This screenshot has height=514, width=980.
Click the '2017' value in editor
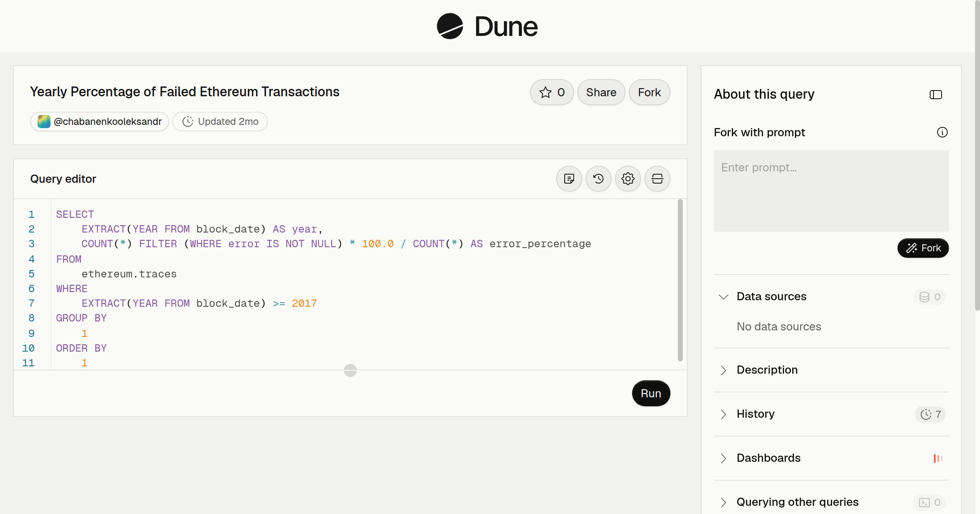(x=304, y=304)
